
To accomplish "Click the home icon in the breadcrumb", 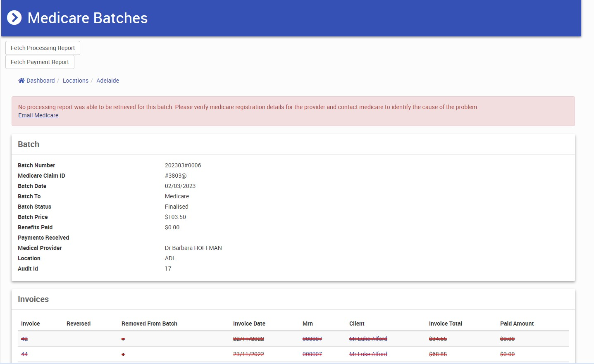I will click(x=21, y=81).
